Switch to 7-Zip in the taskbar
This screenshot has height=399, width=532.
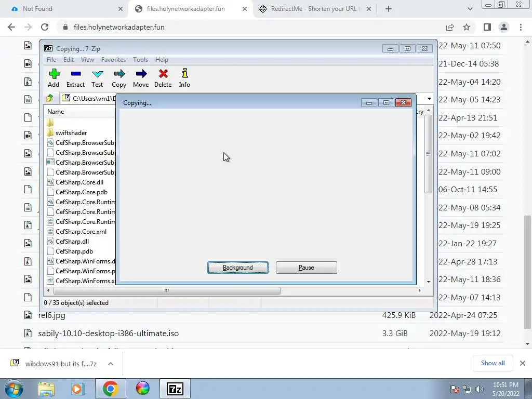tap(175, 389)
